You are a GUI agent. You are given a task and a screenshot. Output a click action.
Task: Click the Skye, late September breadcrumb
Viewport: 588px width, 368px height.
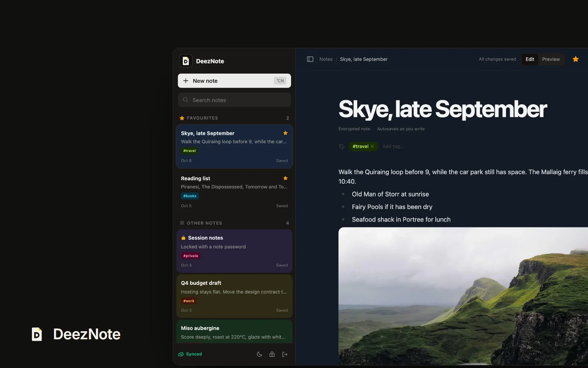[363, 59]
